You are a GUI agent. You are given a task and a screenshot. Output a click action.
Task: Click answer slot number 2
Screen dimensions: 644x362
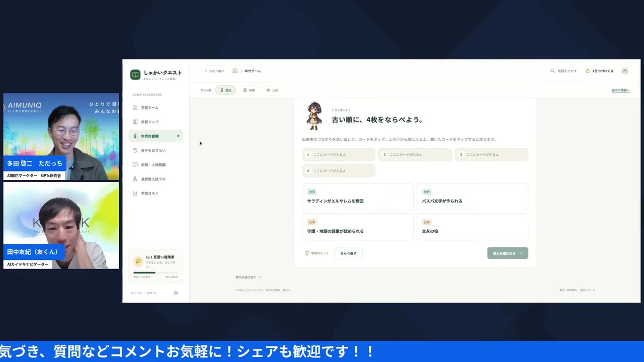[x=415, y=155]
